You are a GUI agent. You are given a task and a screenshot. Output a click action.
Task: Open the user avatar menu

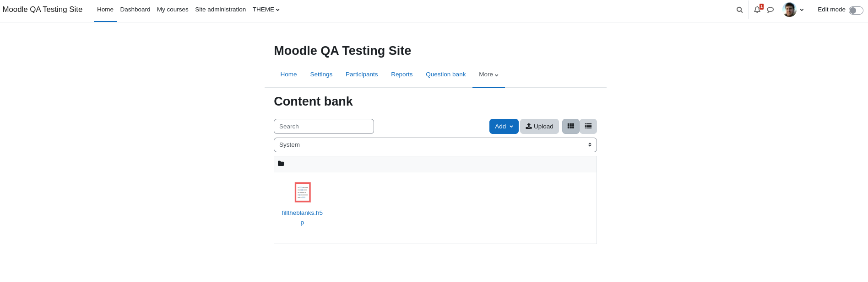(x=789, y=10)
